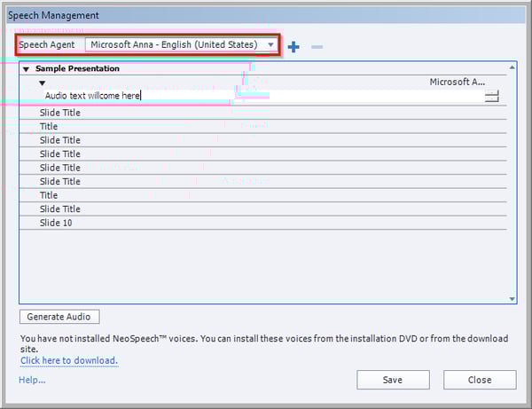This screenshot has height=409, width=532.
Task: Click the list scroll up arrow
Action: (512, 67)
